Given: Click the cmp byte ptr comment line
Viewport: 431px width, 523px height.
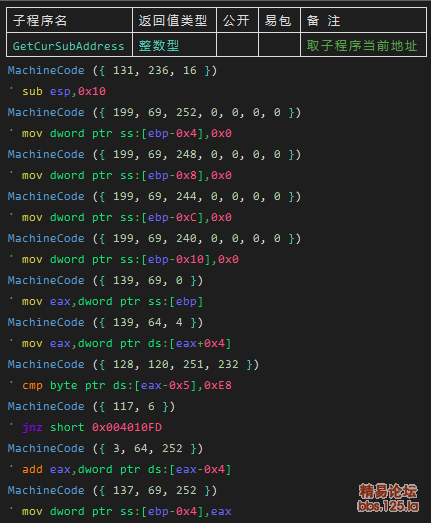Looking at the screenshot, I should (127, 386).
